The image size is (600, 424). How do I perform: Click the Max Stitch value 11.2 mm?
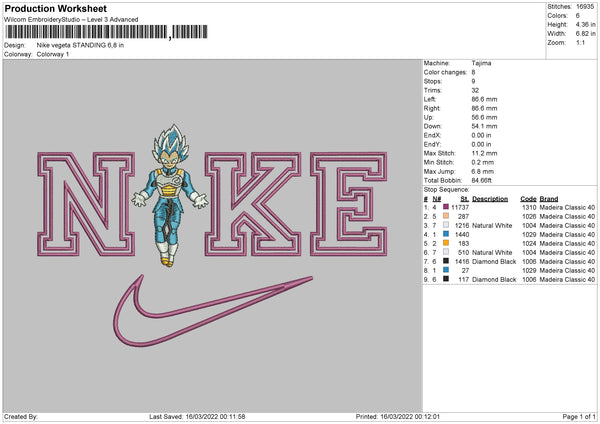[484, 153]
